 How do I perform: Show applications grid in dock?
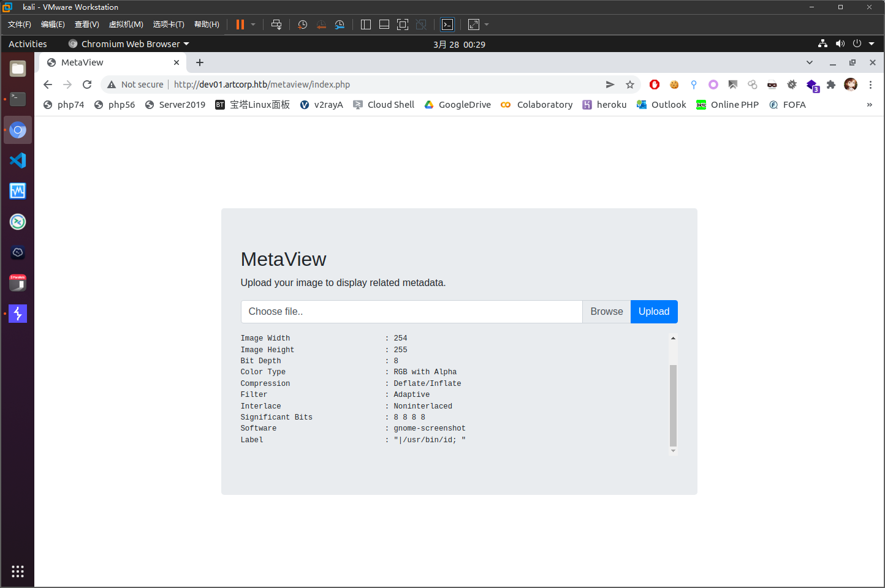(x=18, y=571)
